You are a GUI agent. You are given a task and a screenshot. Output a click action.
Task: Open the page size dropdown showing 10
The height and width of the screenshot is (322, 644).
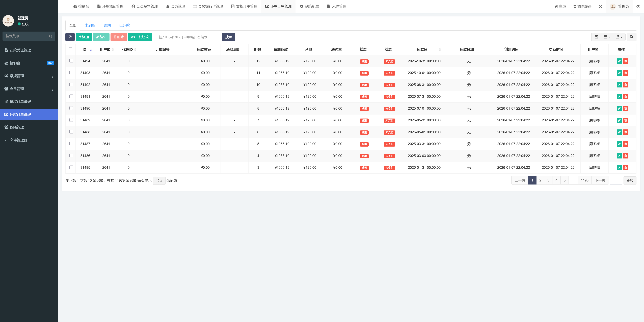pos(159,180)
